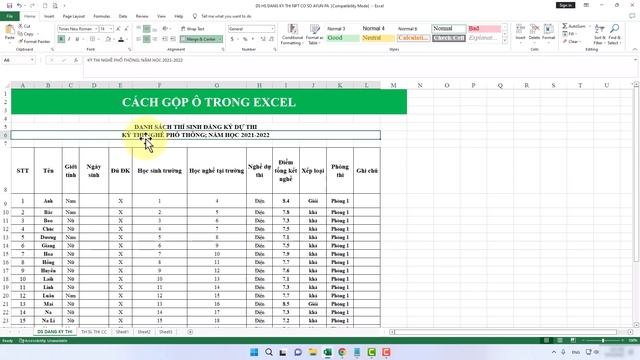The image size is (640, 360).
Task: Click the Undo arrow icon
Action: [19, 6]
